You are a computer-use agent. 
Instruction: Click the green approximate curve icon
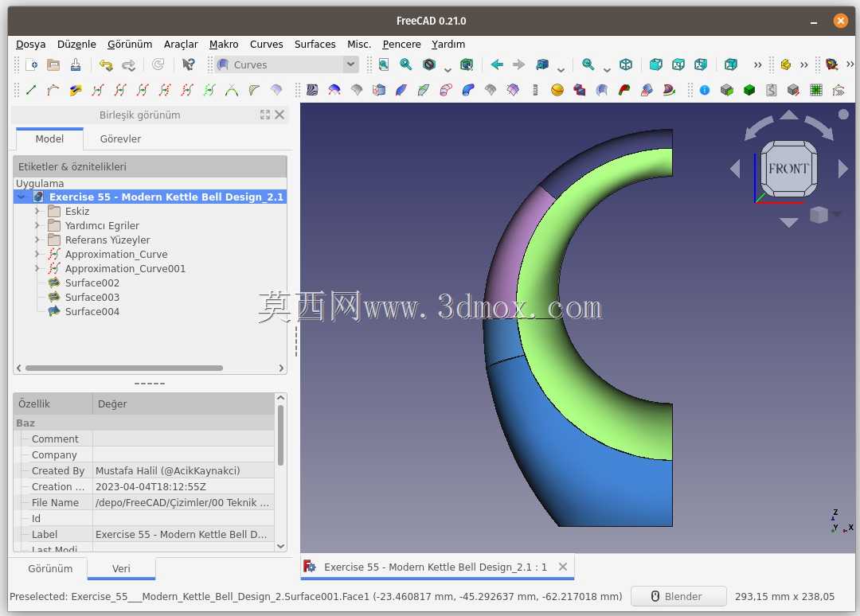pyautogui.click(x=209, y=90)
